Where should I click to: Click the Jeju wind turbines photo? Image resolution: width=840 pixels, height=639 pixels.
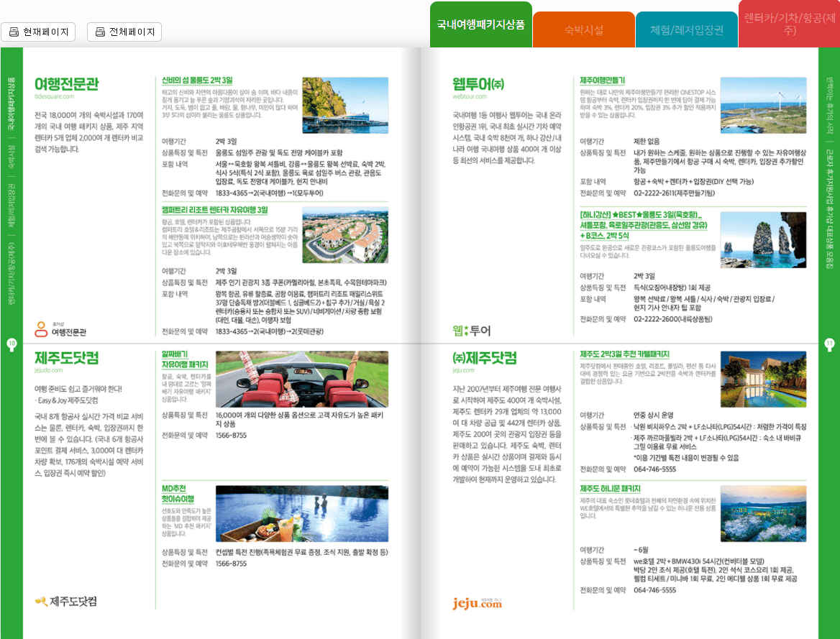pos(763,105)
